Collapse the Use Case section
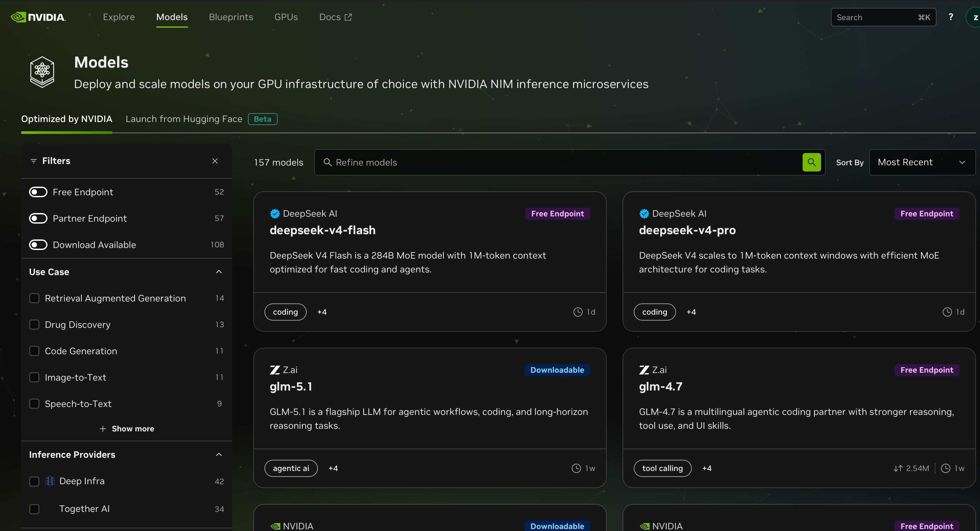The image size is (980, 531). pyautogui.click(x=219, y=272)
